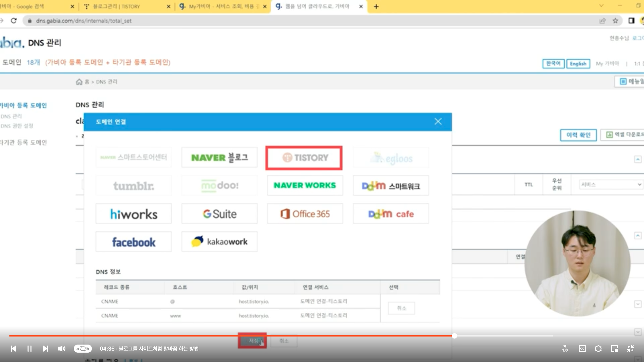The height and width of the screenshot is (362, 644).
Task: Click the 이력 확인 button
Action: tap(578, 135)
